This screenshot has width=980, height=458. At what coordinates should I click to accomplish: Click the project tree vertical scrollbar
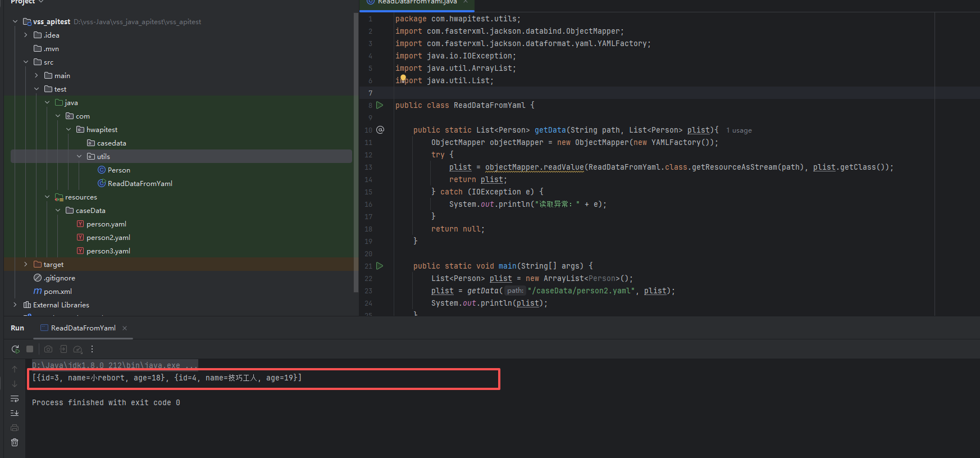coord(356,152)
